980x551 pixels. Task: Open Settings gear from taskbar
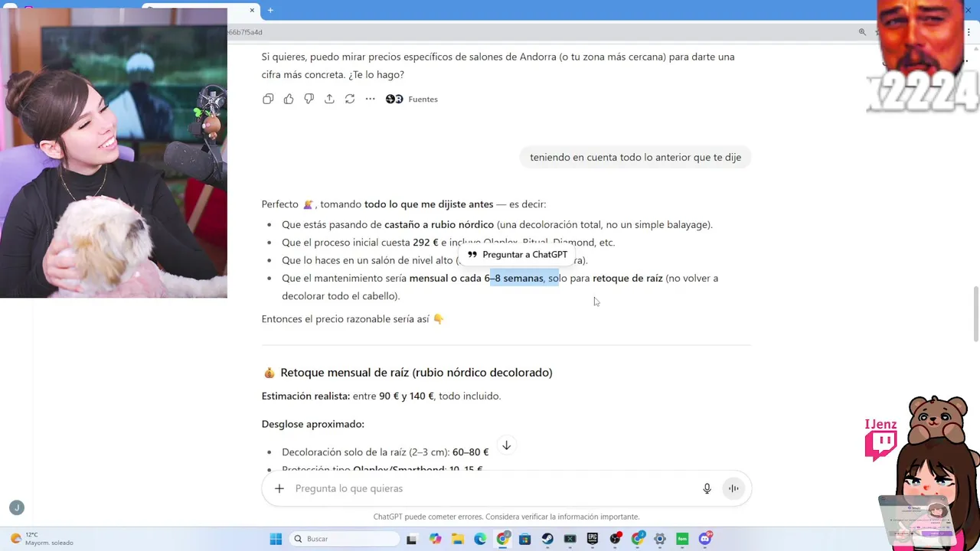(x=660, y=539)
